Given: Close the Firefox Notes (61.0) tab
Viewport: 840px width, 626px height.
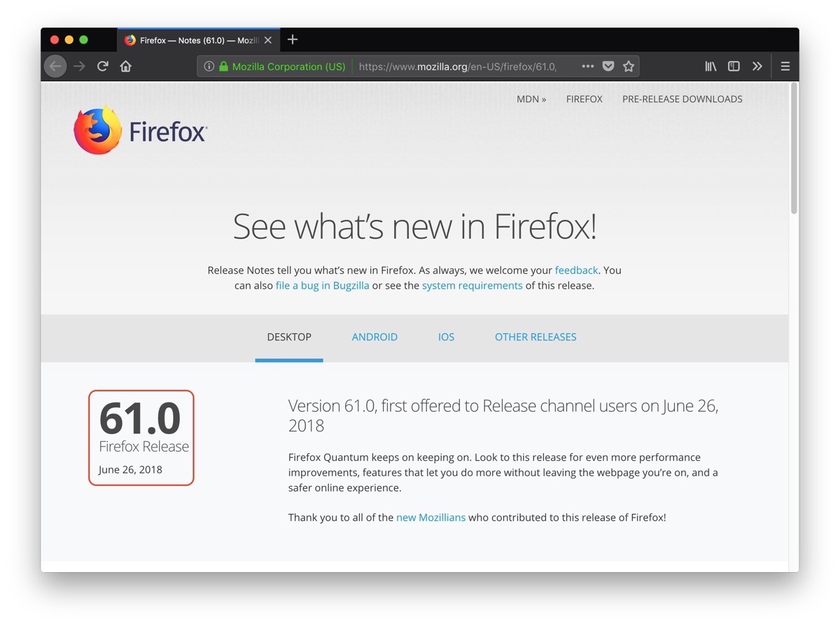Looking at the screenshot, I should [x=268, y=41].
